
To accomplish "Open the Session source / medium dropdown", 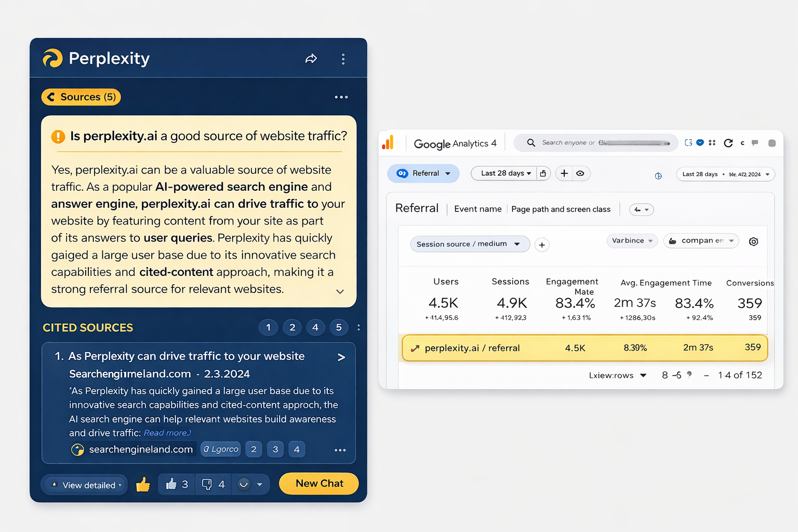I will point(469,244).
